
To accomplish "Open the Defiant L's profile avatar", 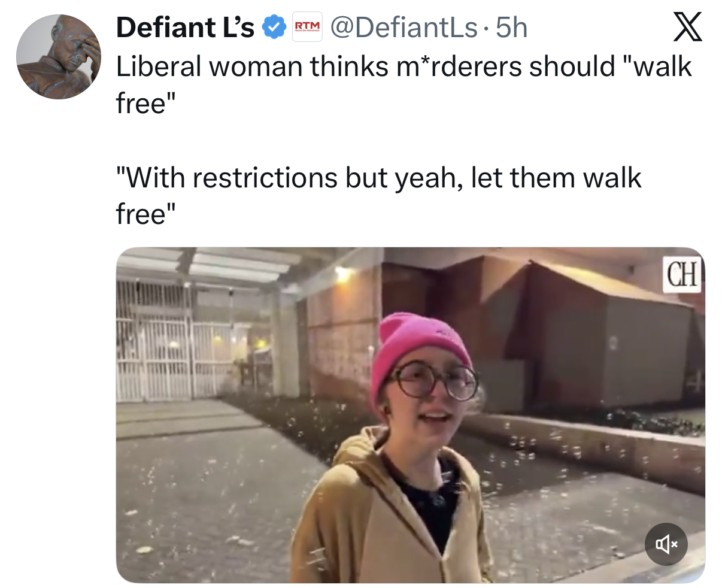I will [x=59, y=57].
